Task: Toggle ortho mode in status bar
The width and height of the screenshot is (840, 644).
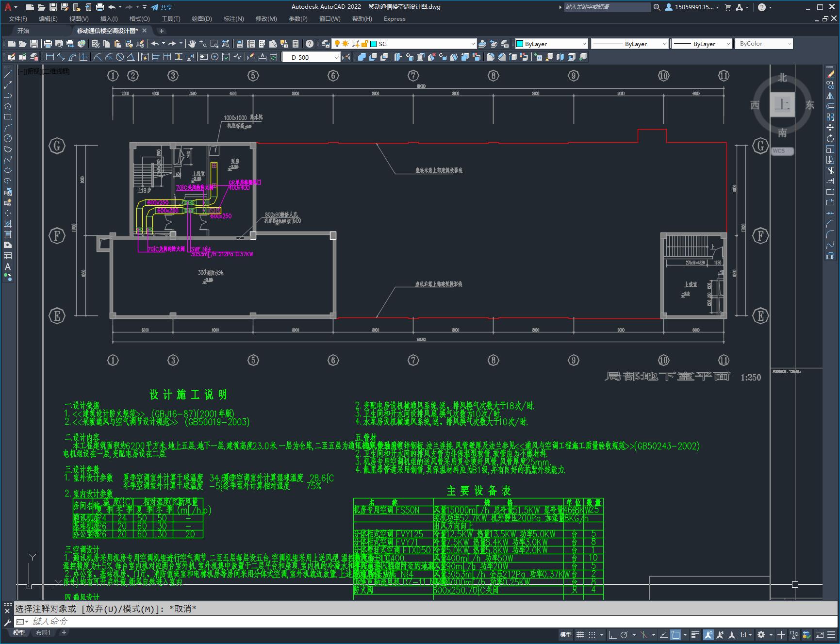Action: tap(612, 634)
